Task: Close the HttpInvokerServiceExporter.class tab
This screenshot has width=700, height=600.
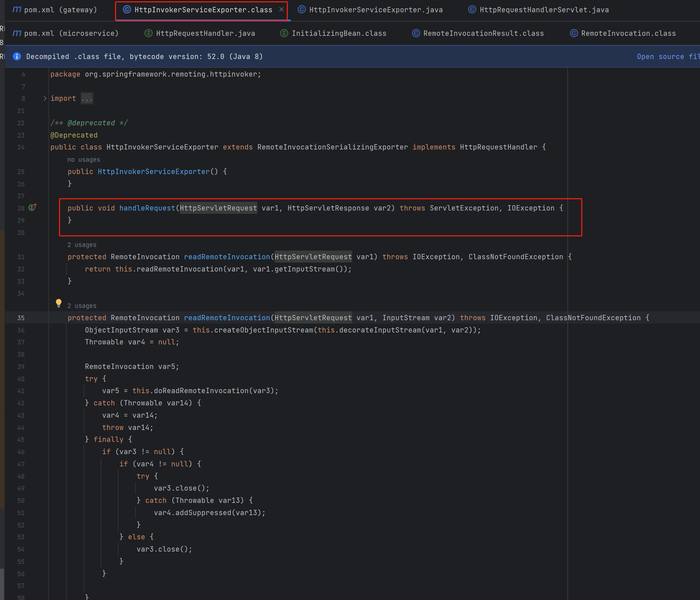Action: (x=281, y=10)
